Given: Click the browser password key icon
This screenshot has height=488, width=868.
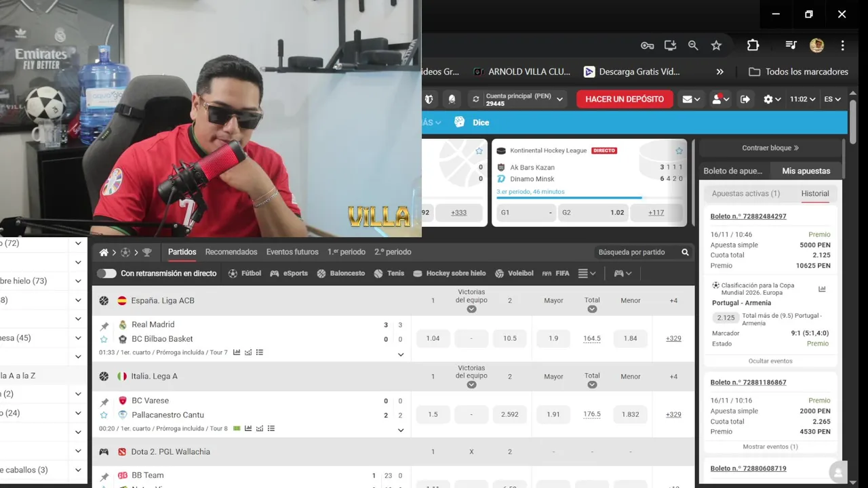Looking at the screenshot, I should pyautogui.click(x=647, y=45).
